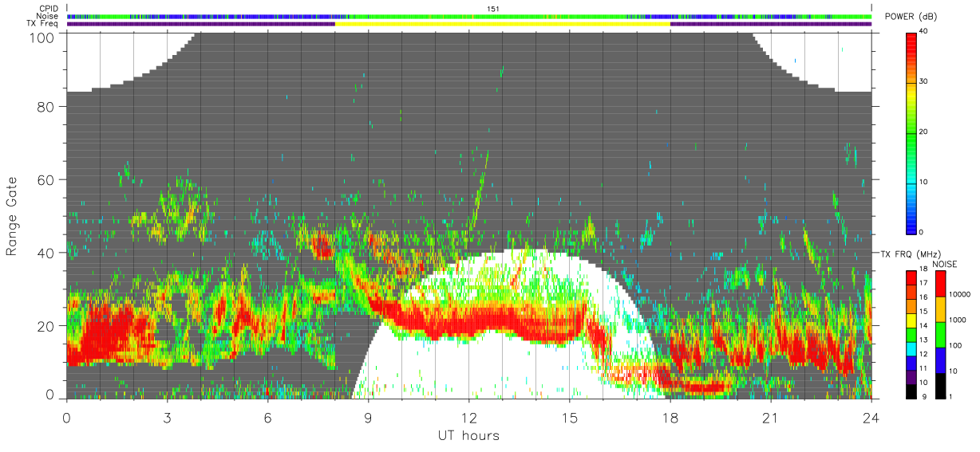Click the NOISE legend title

[x=944, y=264]
